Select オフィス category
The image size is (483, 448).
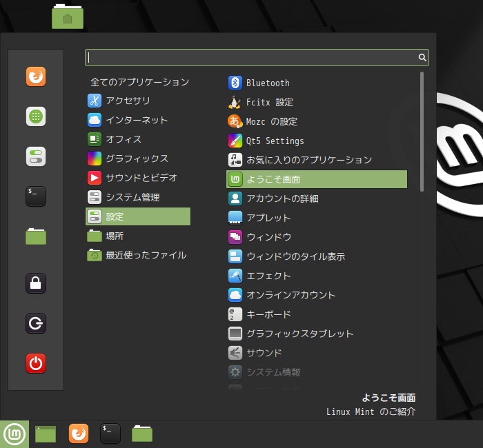(138, 139)
